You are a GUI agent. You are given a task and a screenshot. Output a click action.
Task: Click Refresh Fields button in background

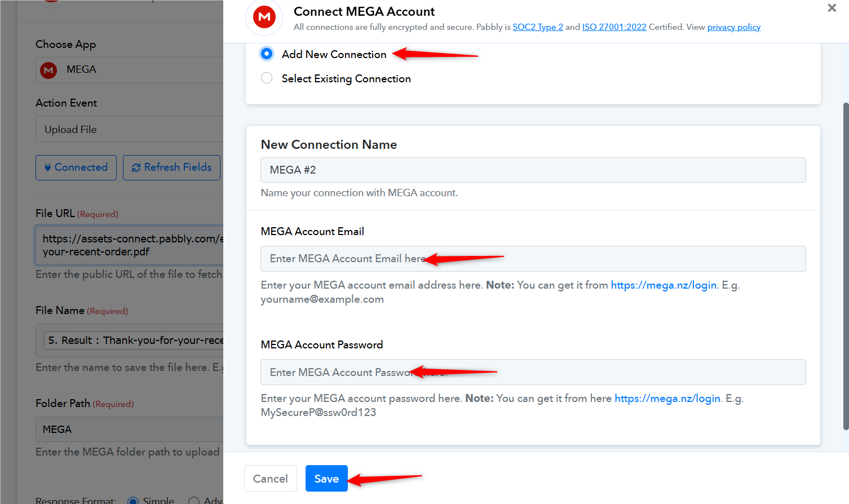pyautogui.click(x=171, y=167)
